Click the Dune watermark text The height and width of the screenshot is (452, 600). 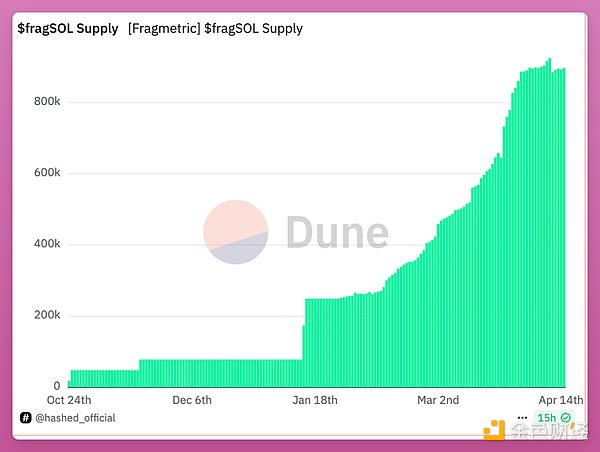[337, 233]
